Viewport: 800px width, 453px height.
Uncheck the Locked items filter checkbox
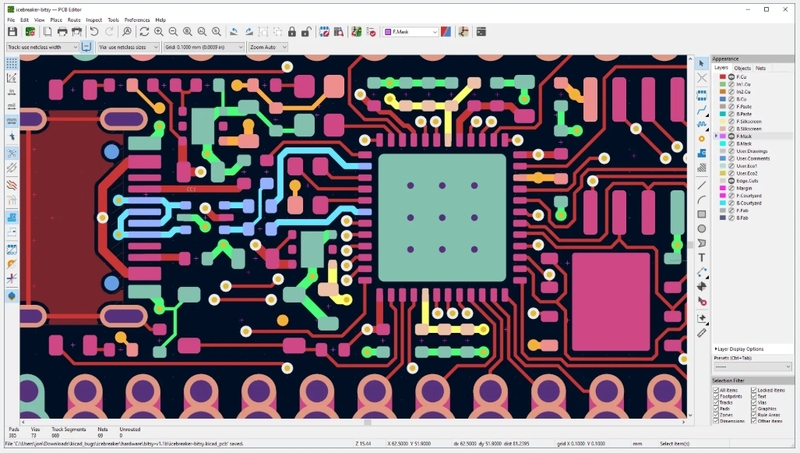pos(754,390)
